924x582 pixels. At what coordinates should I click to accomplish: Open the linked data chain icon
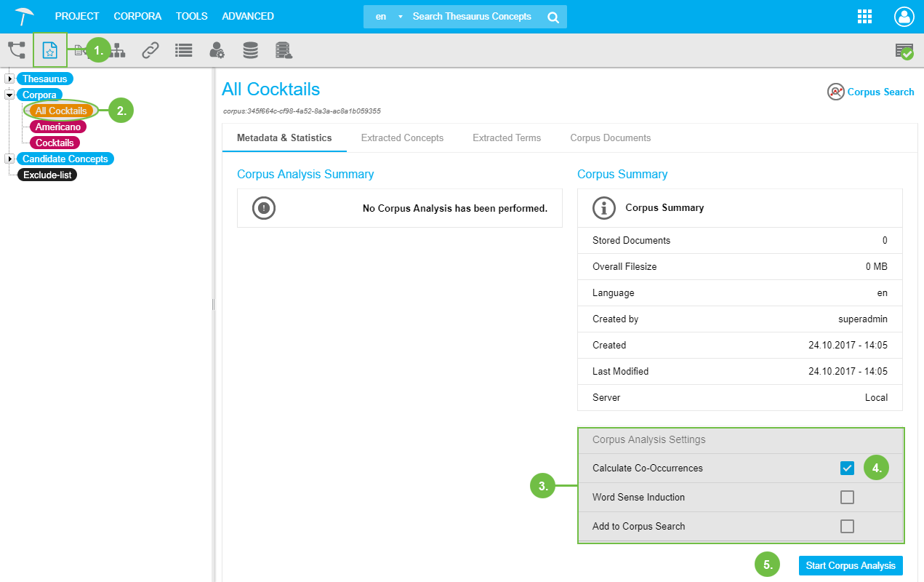click(x=150, y=50)
